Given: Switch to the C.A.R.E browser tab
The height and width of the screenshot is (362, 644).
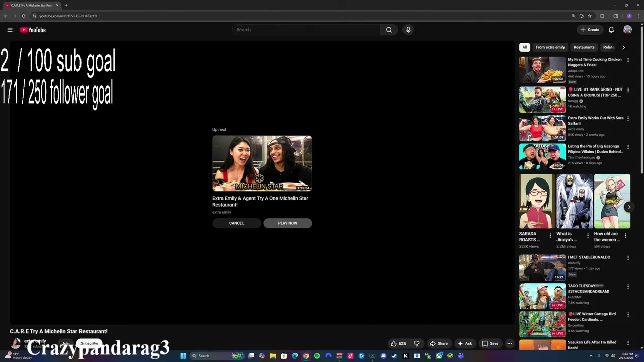Looking at the screenshot, I should tap(31, 5).
